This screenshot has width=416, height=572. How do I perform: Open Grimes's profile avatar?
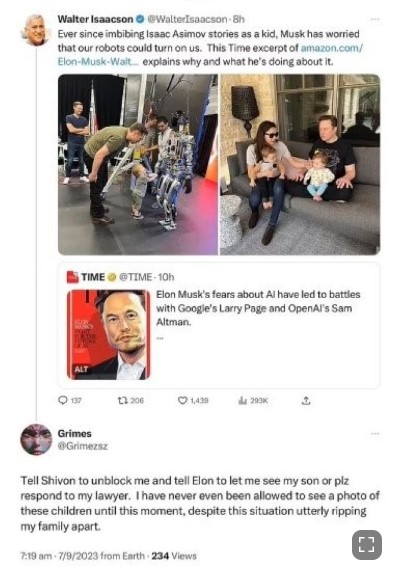click(x=36, y=439)
